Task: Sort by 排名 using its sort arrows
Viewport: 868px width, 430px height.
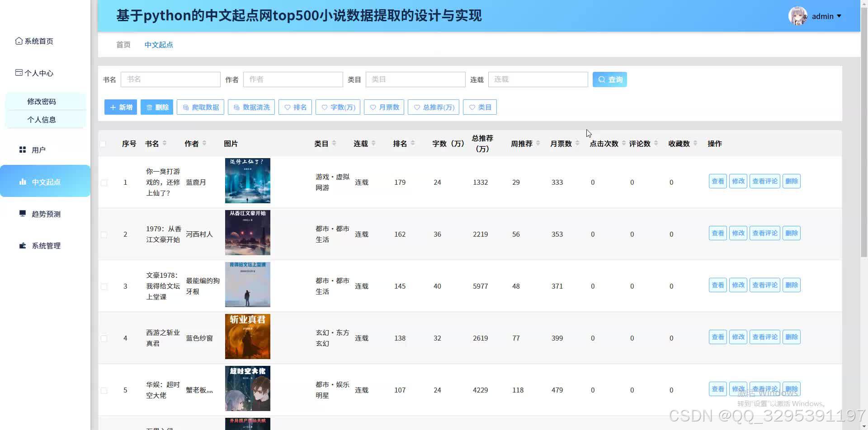Action: click(x=413, y=143)
